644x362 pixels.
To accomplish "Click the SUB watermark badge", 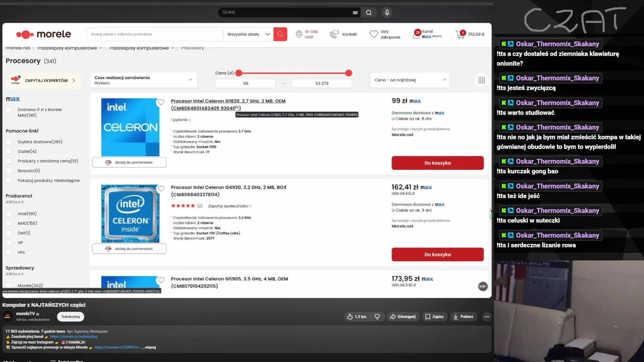I will coord(482,286).
